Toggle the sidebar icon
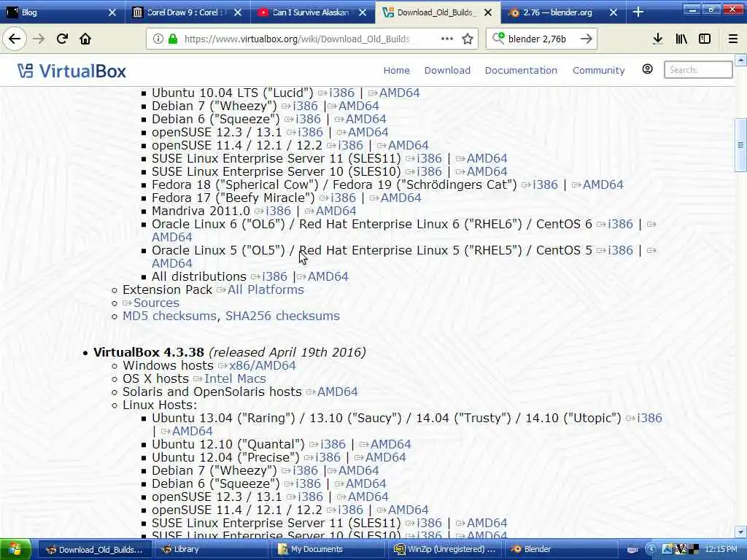The width and height of the screenshot is (747, 560). pos(705,39)
